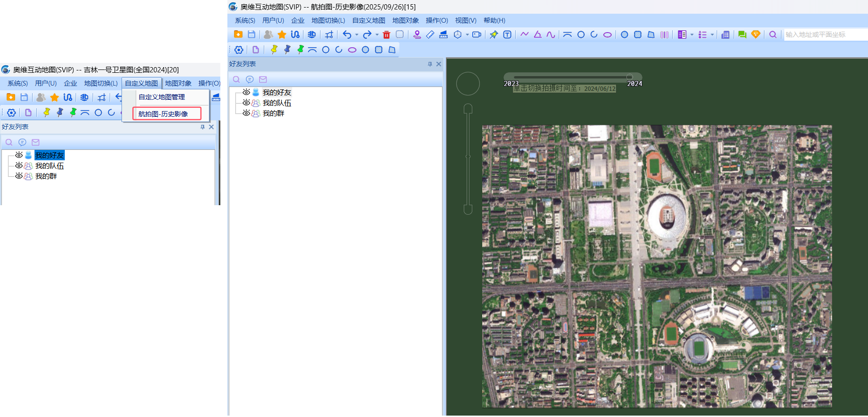Open the video camera recording tool
This screenshot has width=868, height=417.
point(477,35)
